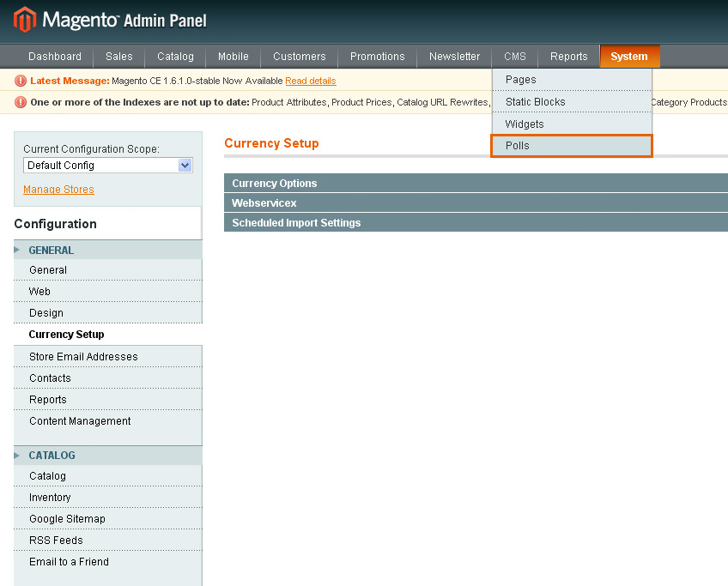Open RSS Feeds settings
728x586 pixels.
[108, 540]
